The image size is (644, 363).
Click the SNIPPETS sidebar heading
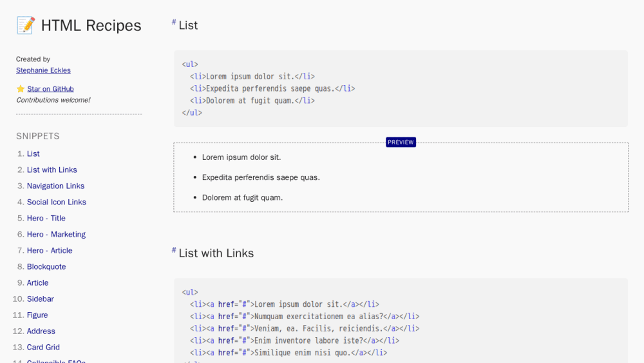pyautogui.click(x=38, y=136)
